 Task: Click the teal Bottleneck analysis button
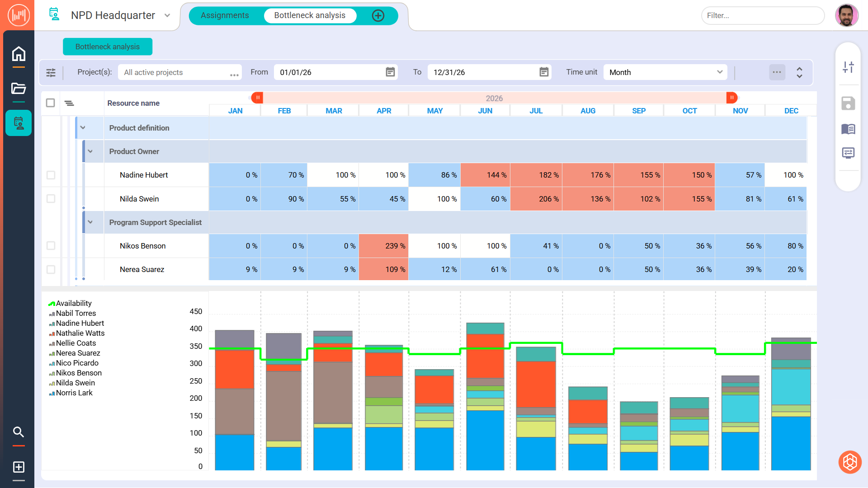108,47
